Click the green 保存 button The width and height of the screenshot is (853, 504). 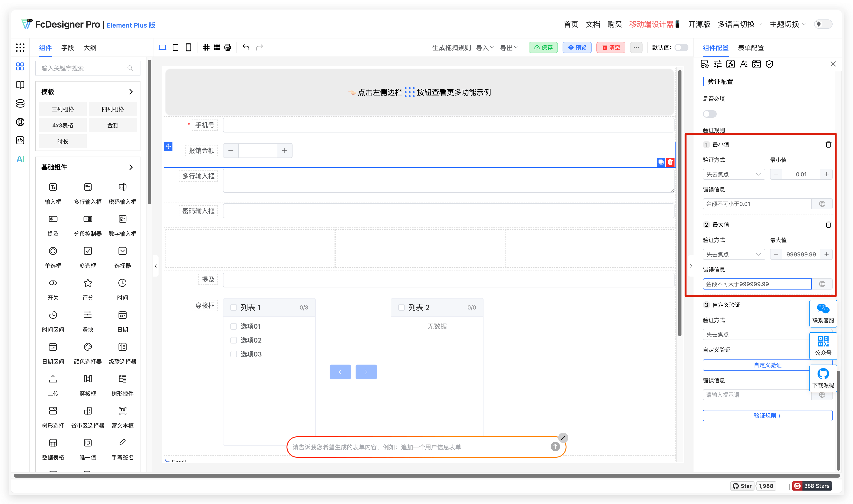pyautogui.click(x=543, y=47)
